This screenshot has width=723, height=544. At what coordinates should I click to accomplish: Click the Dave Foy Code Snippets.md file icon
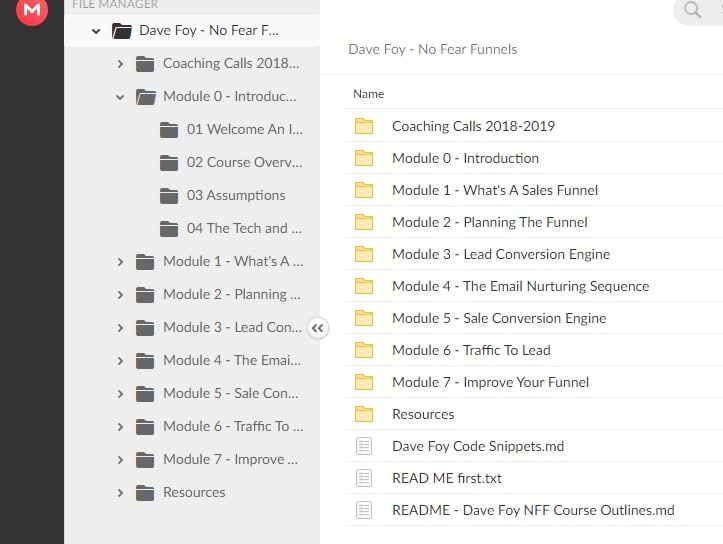click(364, 446)
